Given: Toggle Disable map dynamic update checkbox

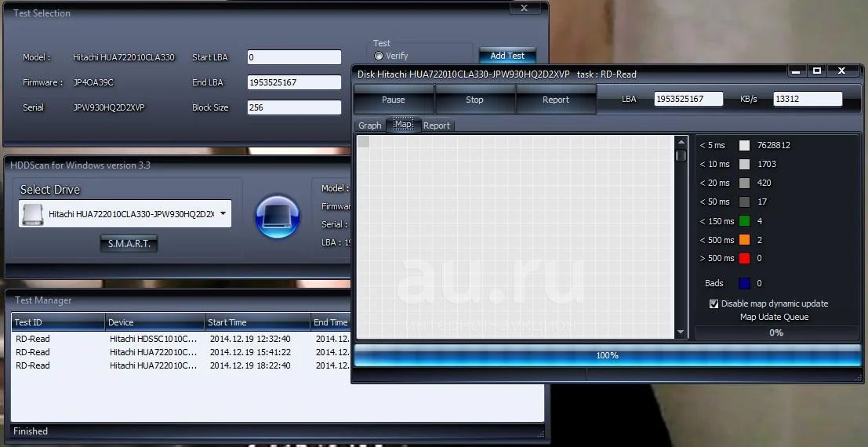Looking at the screenshot, I should (714, 303).
